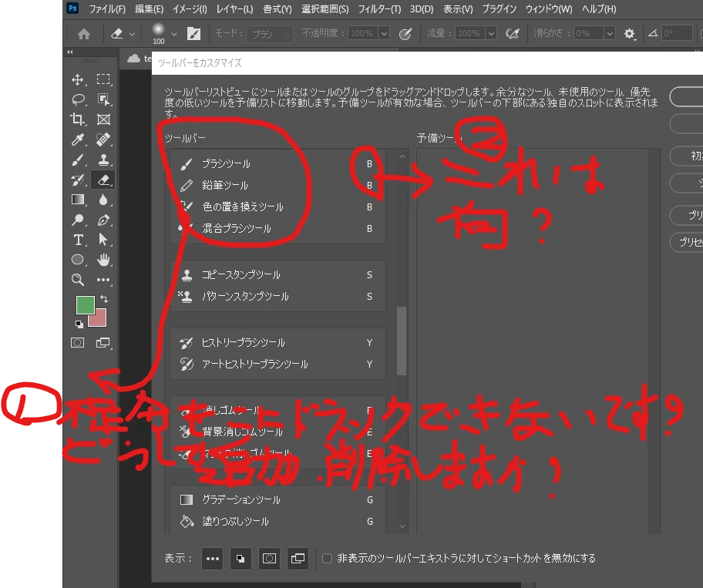Open the 編集(E) menu
This screenshot has height=588, width=703.
click(x=149, y=9)
